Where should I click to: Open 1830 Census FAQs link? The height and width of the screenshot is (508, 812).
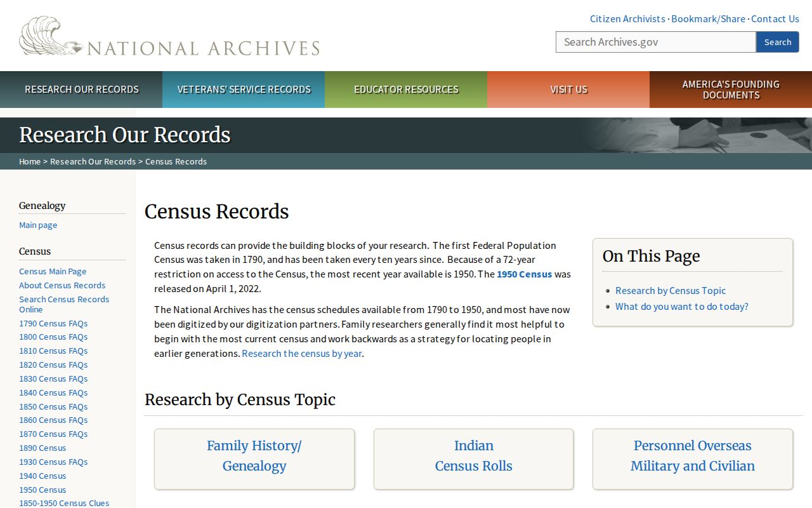(53, 379)
